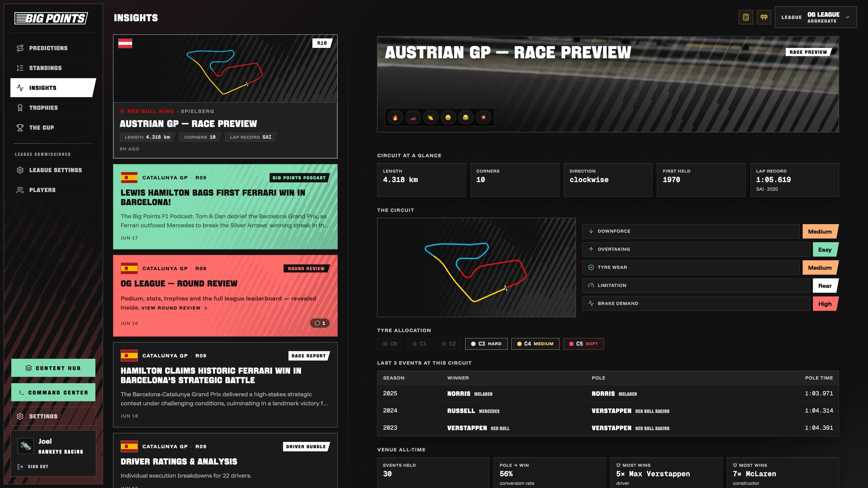The image size is (868, 488).
Task: Click the League Settings gear icon
Action: [20, 170]
